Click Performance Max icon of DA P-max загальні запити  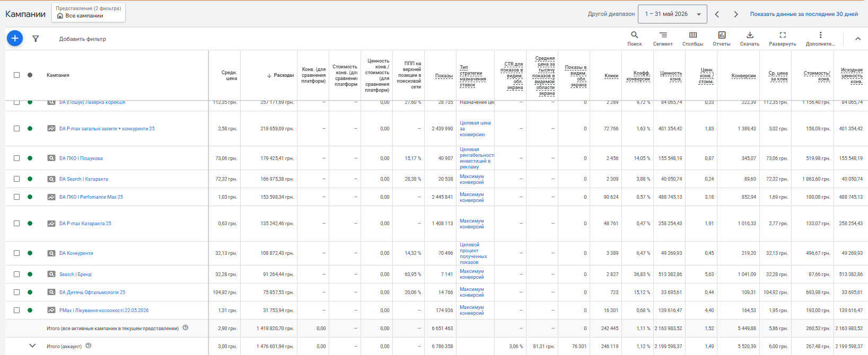tap(51, 128)
